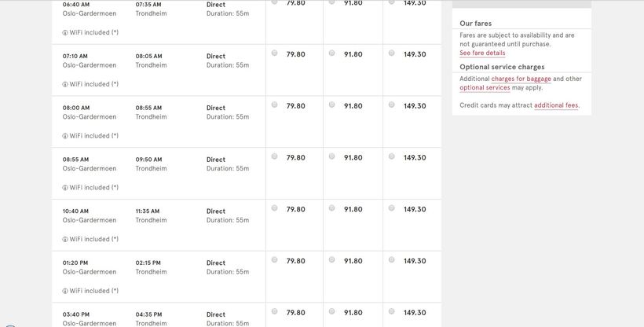Select 149.30 fare for 08:55 AM flight

point(391,156)
